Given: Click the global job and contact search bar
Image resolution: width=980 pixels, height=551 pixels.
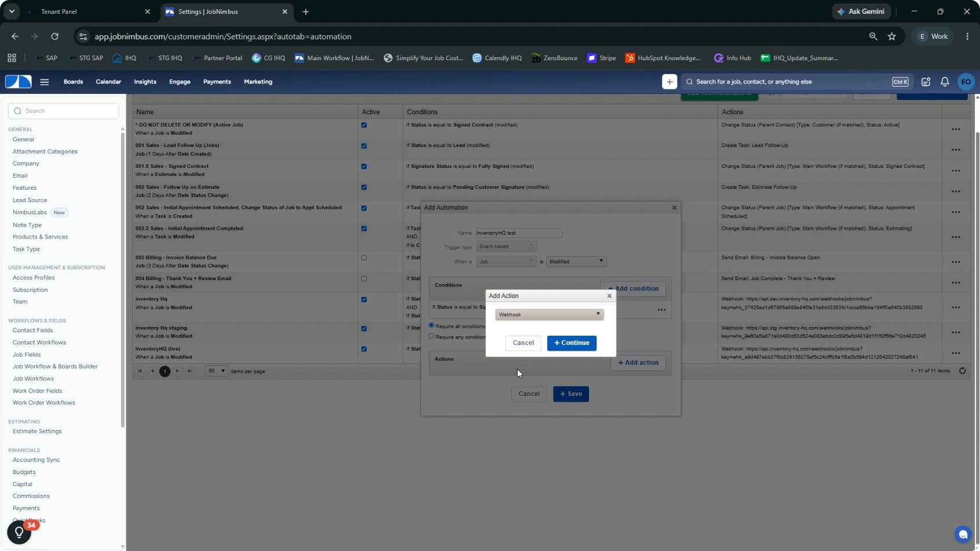Looking at the screenshot, I should [x=796, y=82].
